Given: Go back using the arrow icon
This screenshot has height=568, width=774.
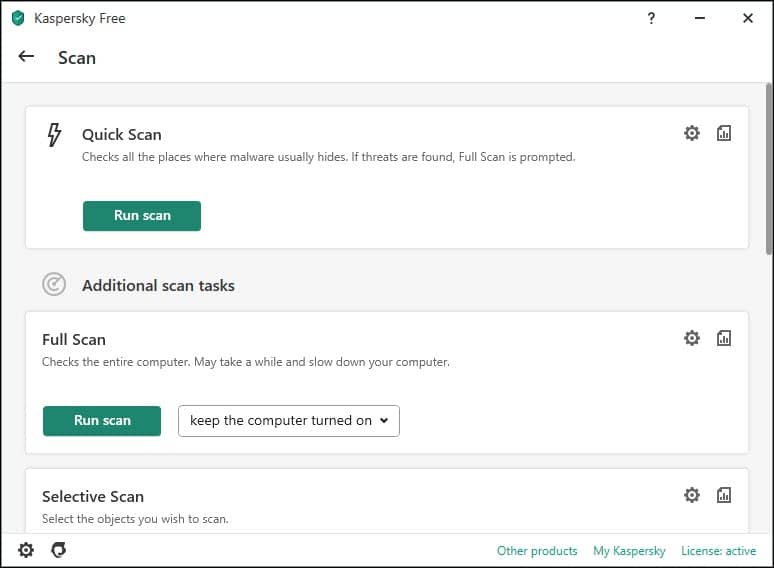Looking at the screenshot, I should [x=26, y=56].
